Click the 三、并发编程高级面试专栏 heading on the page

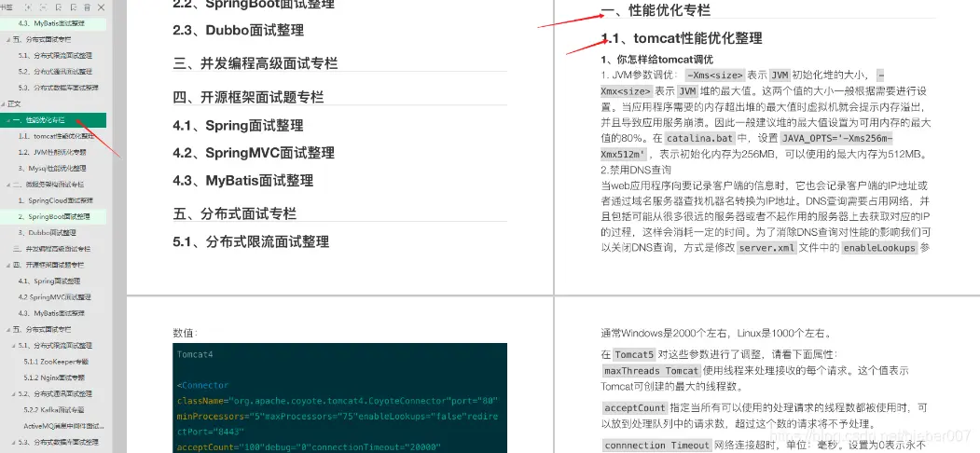pos(255,63)
